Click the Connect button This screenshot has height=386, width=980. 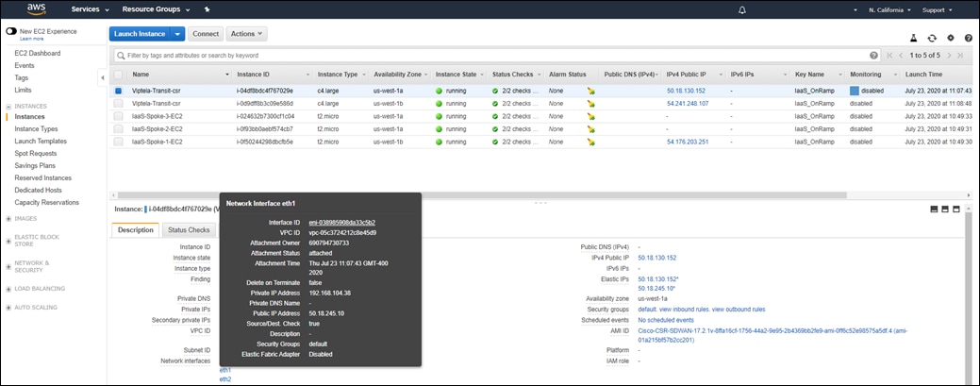pyautogui.click(x=206, y=34)
